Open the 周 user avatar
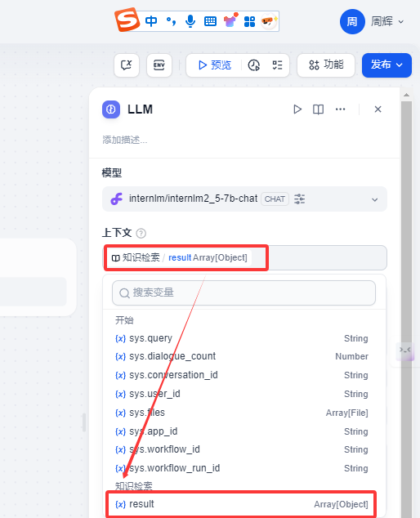420x518 pixels. pos(352,21)
